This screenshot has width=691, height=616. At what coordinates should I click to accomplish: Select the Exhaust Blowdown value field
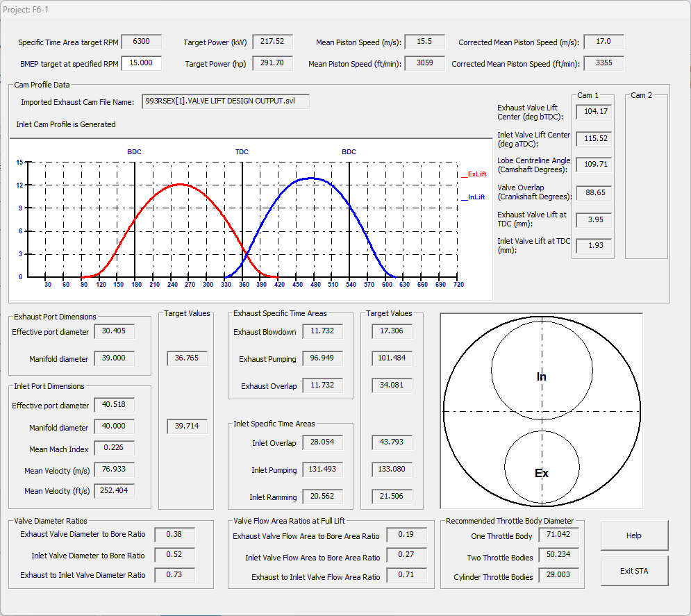coord(323,331)
